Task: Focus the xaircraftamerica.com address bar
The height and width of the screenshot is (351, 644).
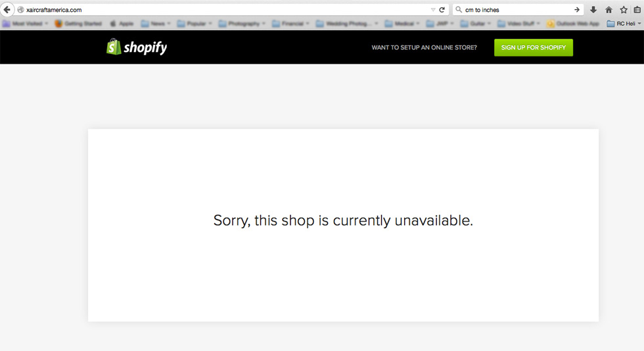Action: [x=226, y=9]
